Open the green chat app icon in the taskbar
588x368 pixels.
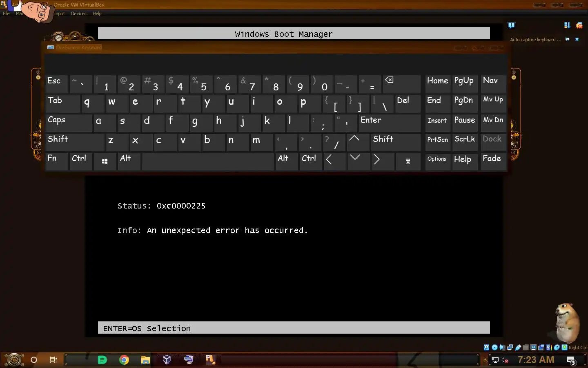tap(102, 360)
